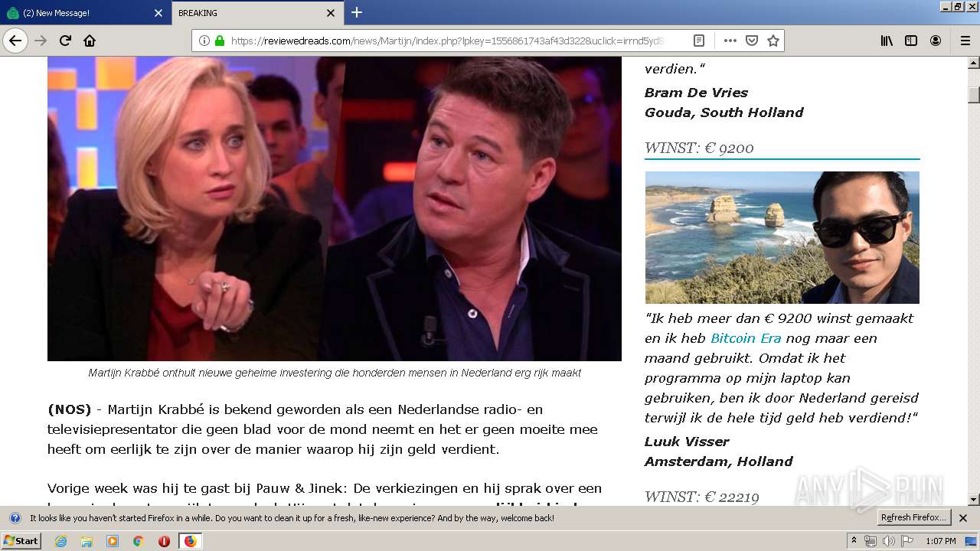The width and height of the screenshot is (980, 551).
Task: Click the taskbar clock 1:07 PM
Action: pos(941,541)
